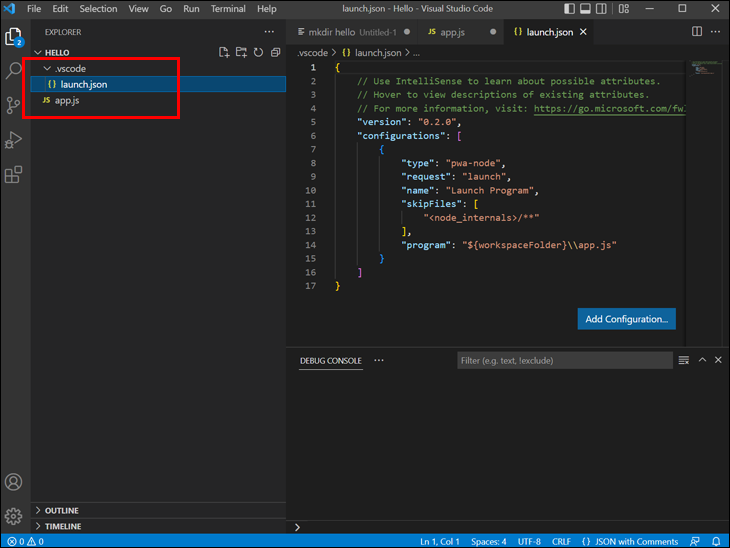Screen dimensions: 730x548
Task: Click the editor minimap preview
Action: [x=703, y=68]
